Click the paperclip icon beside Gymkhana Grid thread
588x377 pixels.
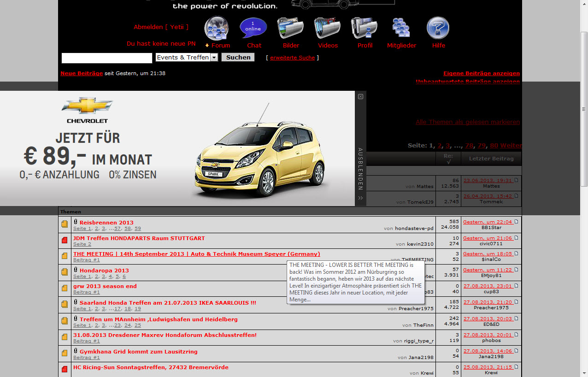tap(76, 351)
